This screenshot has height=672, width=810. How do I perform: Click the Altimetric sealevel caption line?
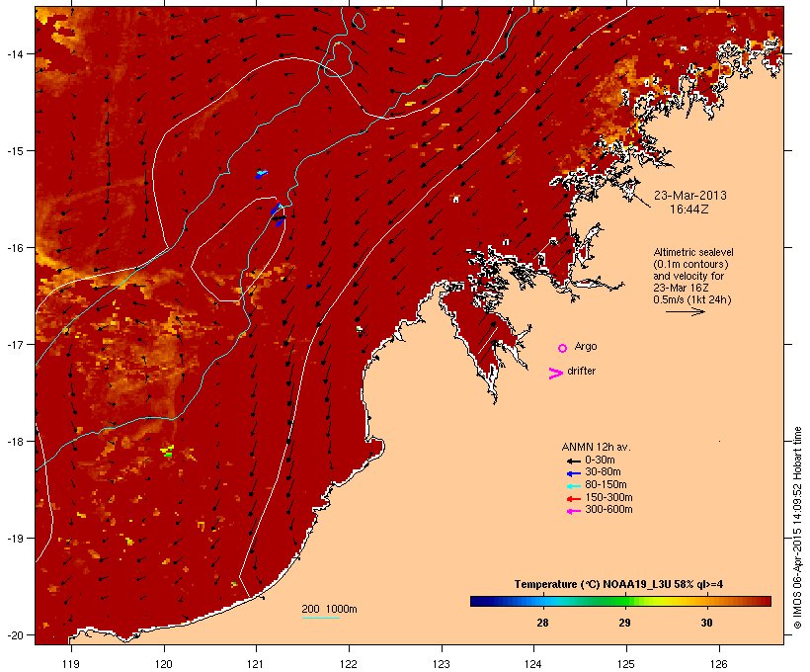[x=693, y=252]
